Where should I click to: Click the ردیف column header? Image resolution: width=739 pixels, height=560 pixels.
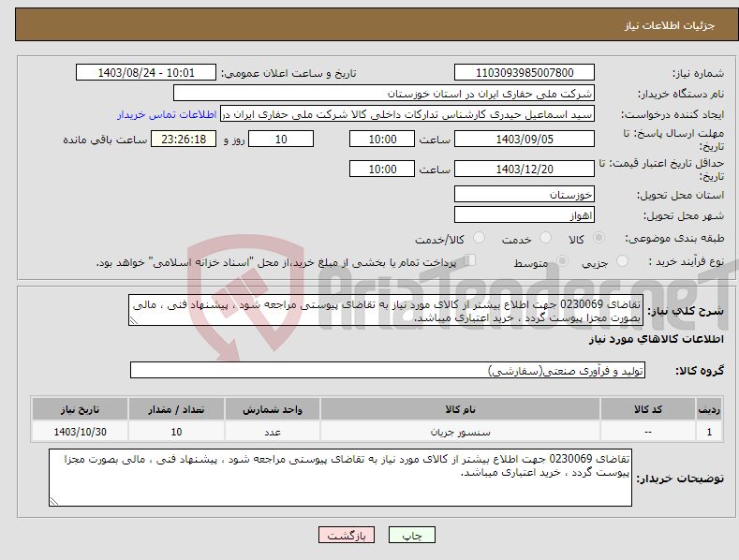(x=709, y=409)
